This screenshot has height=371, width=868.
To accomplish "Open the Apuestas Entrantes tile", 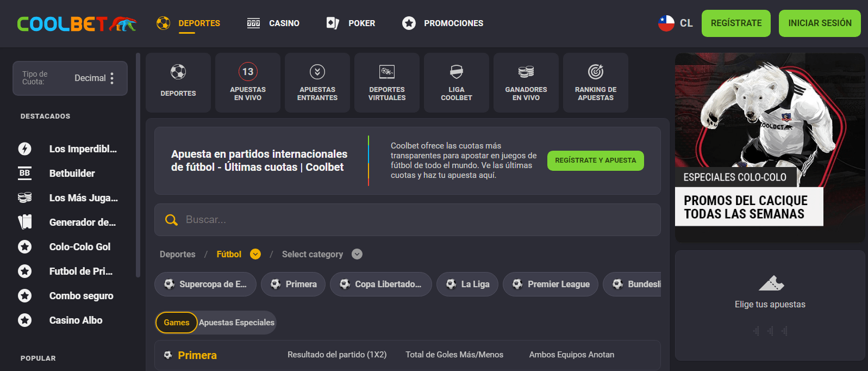I will [x=317, y=83].
